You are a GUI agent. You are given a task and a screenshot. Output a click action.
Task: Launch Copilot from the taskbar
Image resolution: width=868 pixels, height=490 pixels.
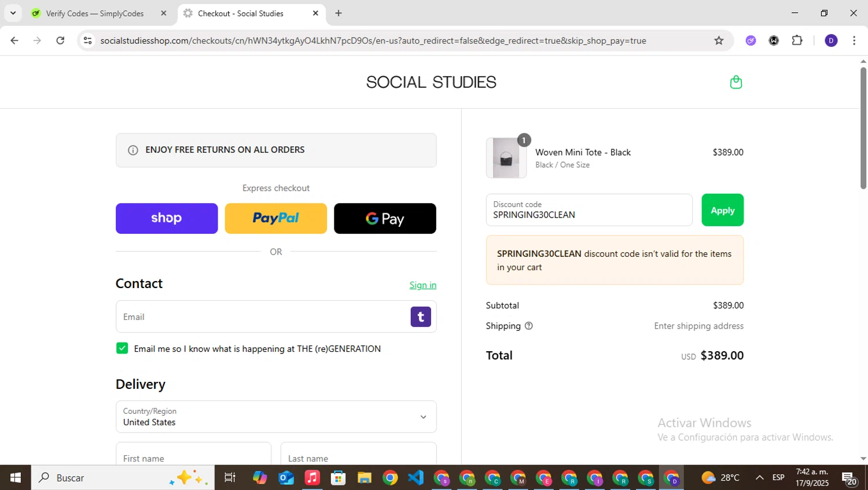pyautogui.click(x=260, y=478)
